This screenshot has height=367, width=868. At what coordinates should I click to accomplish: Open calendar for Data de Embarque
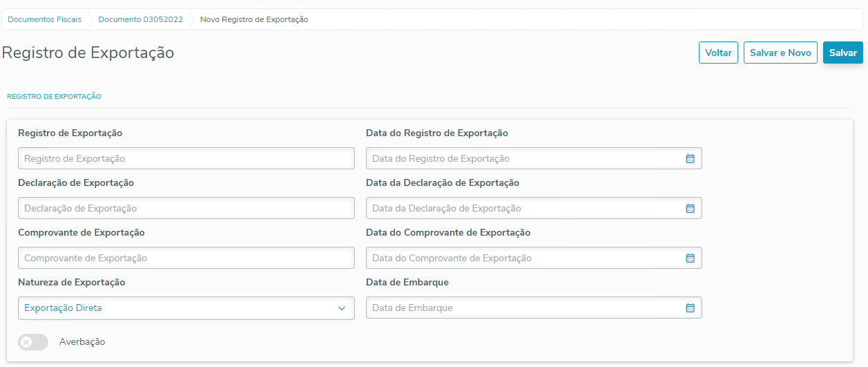(x=689, y=308)
